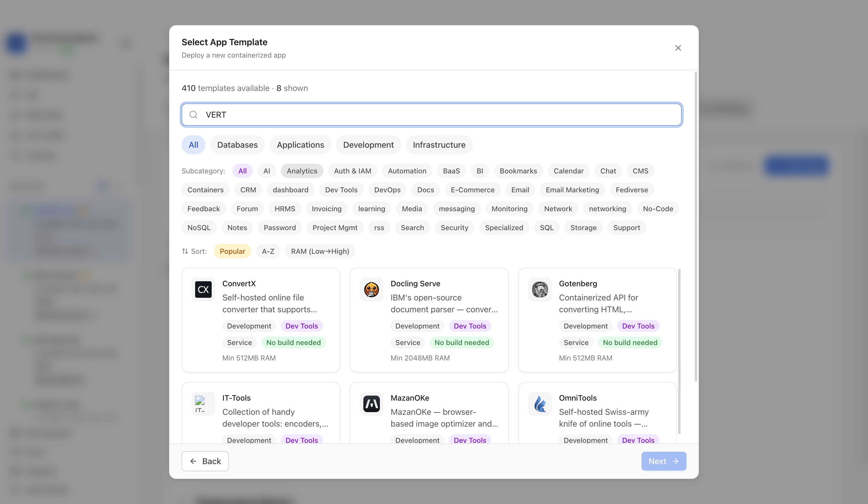Filter by dashboard subcategory
This screenshot has width=868, height=504.
coord(290,190)
